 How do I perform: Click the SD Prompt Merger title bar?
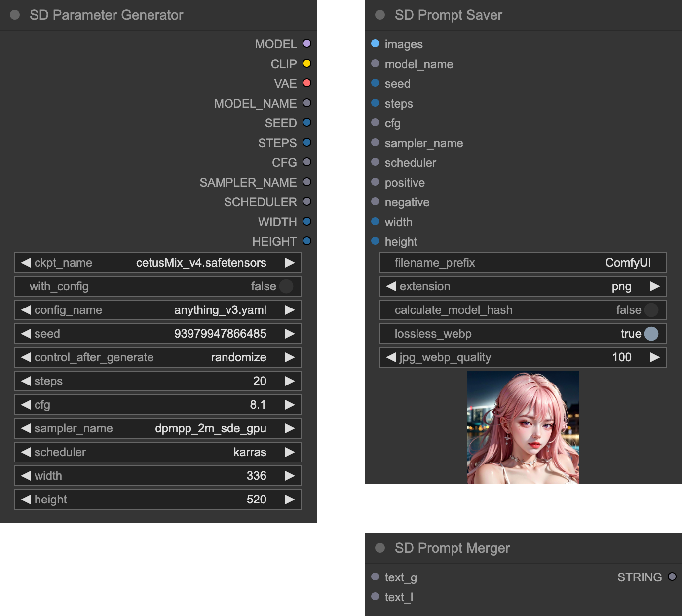tap(524, 548)
